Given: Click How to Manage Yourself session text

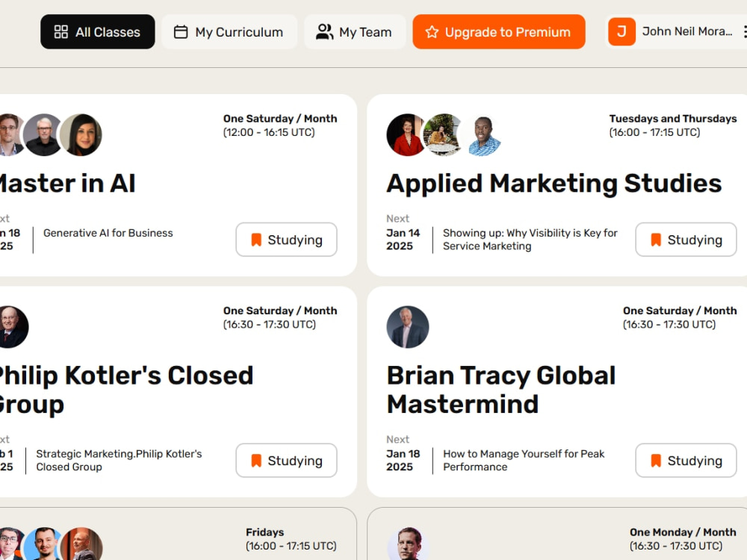Looking at the screenshot, I should coord(524,461).
